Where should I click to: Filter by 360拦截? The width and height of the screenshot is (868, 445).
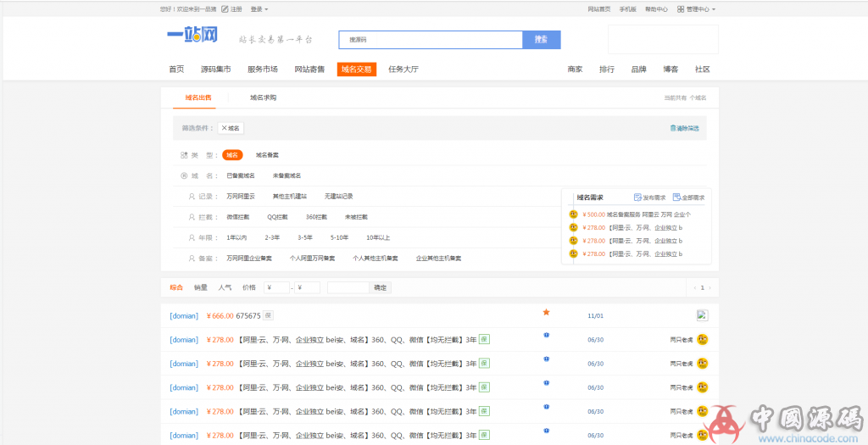[317, 217]
